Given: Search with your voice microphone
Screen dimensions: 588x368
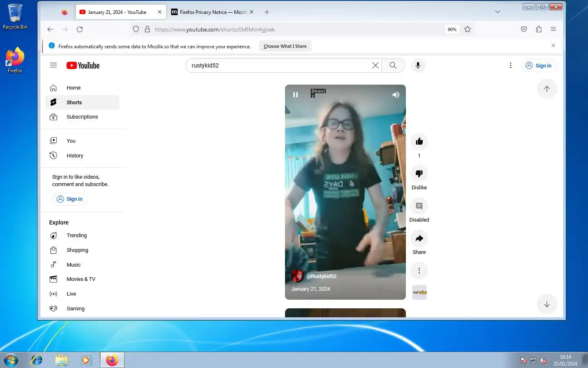Looking at the screenshot, I should pyautogui.click(x=418, y=65).
